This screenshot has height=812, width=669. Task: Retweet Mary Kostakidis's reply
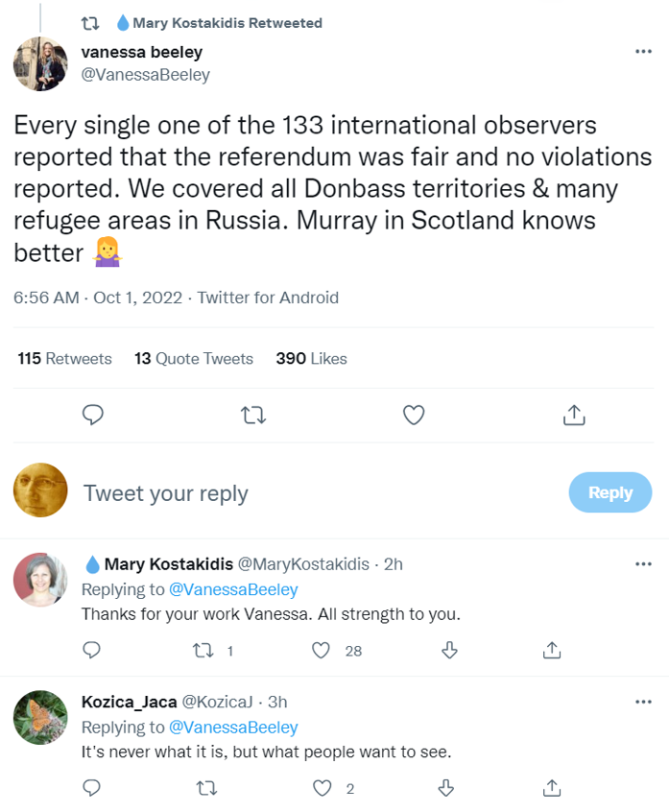click(203, 651)
